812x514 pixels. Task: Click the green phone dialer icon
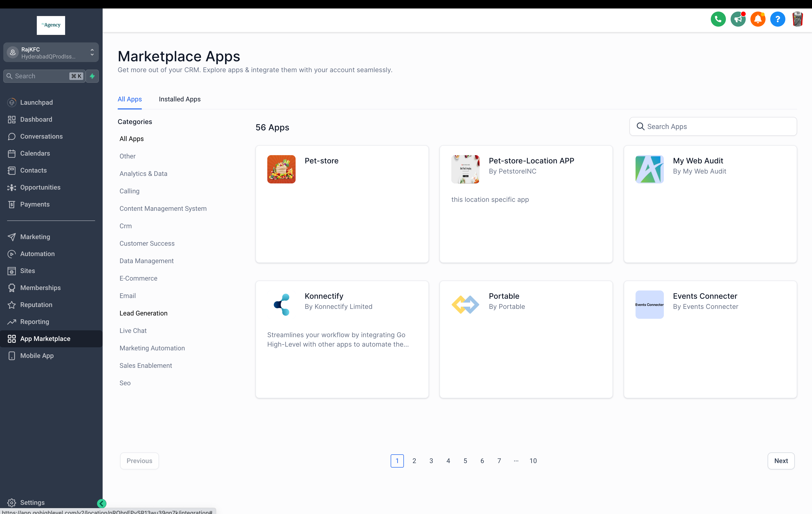click(718, 19)
